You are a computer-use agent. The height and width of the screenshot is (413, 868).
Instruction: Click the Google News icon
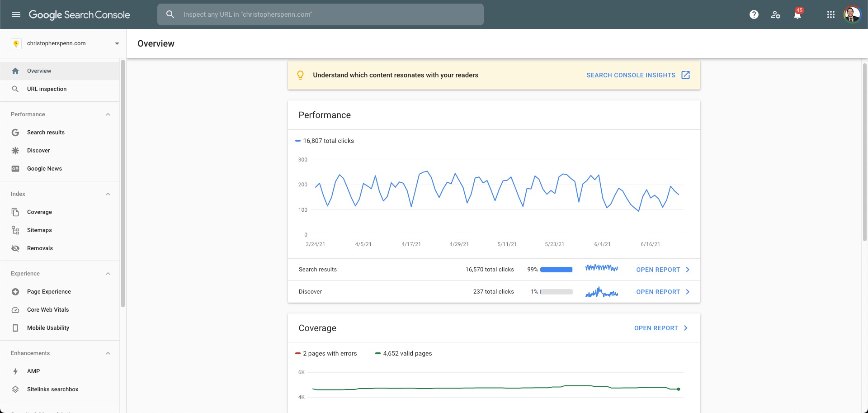tap(15, 169)
